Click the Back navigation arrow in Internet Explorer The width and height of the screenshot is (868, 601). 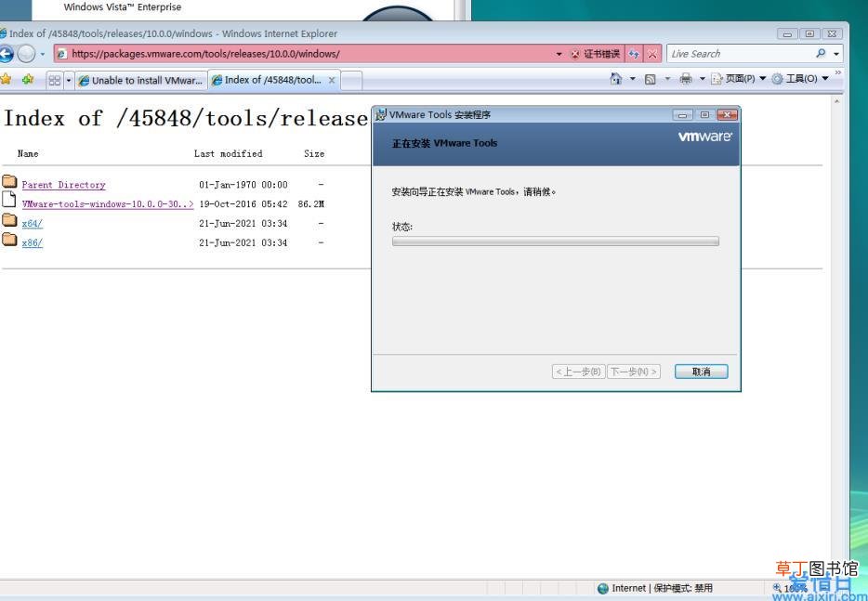click(x=6, y=54)
